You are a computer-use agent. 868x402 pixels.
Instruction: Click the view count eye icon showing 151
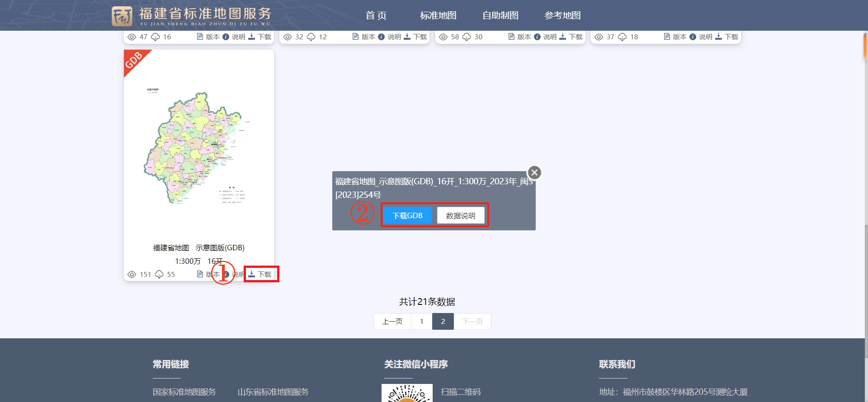coord(132,274)
